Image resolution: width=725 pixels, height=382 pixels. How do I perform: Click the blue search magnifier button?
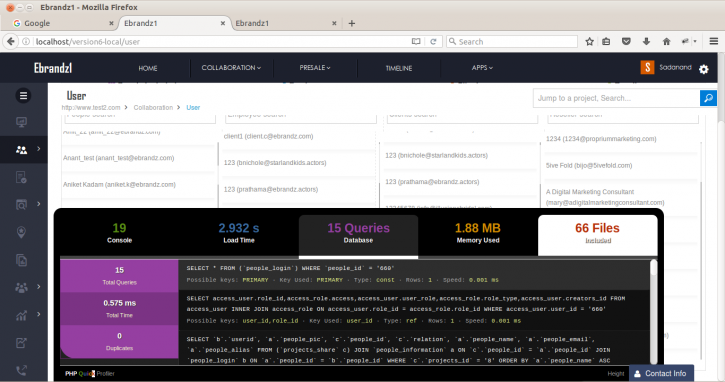pos(708,98)
